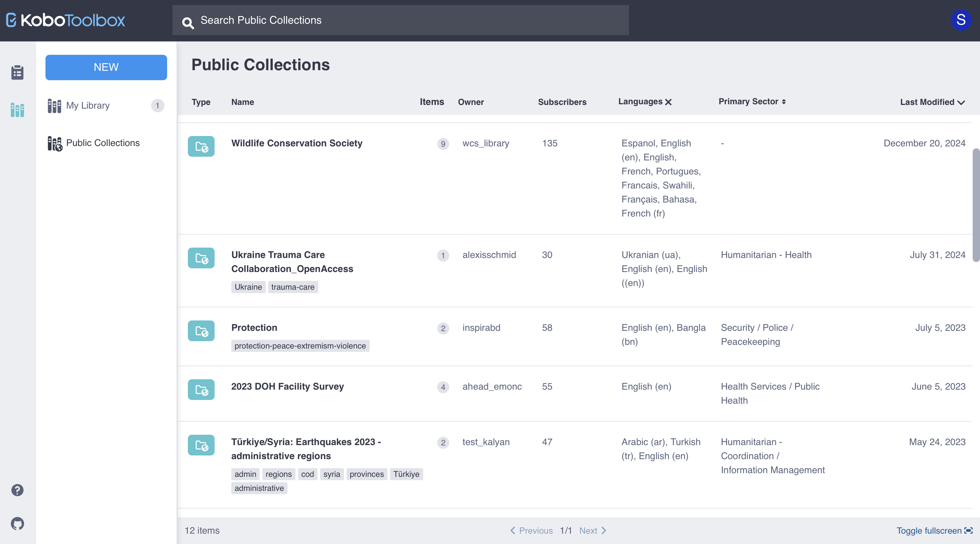
Task: Click the vertical scrollbar handle
Action: pos(976,206)
